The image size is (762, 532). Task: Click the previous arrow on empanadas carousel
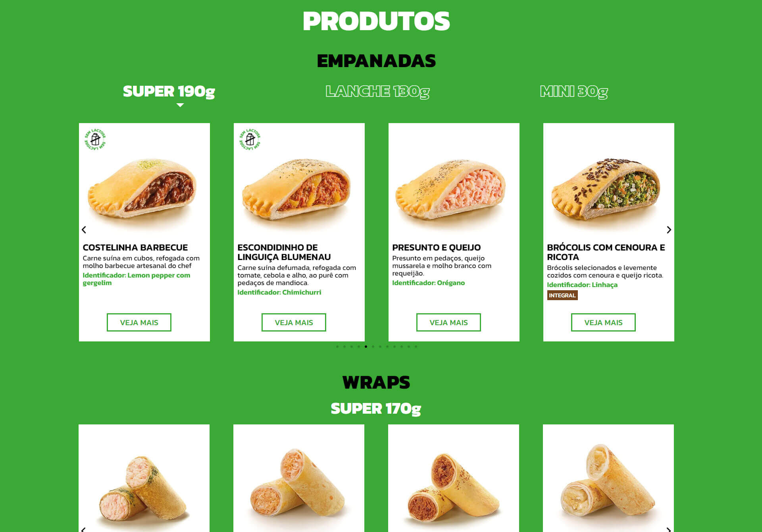[84, 229]
